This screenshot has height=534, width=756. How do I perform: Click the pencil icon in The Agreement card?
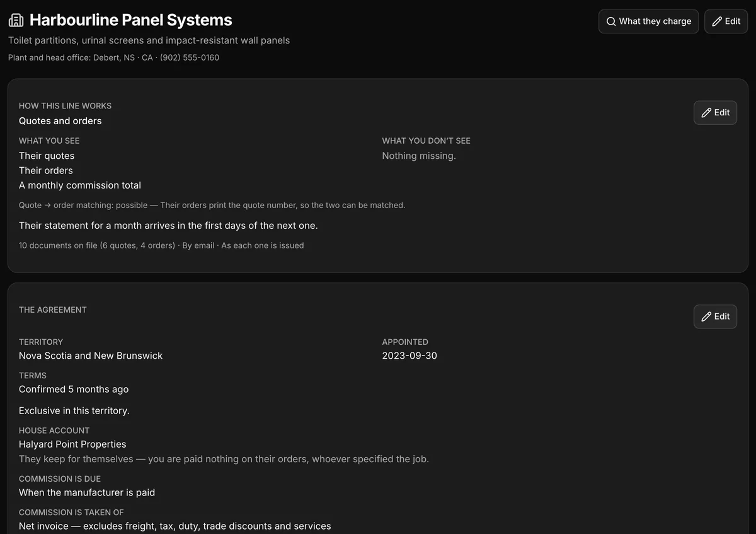click(x=706, y=316)
